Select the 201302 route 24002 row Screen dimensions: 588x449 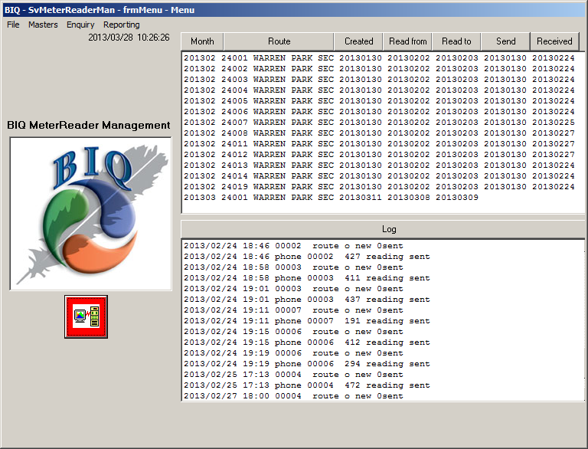pos(379,69)
